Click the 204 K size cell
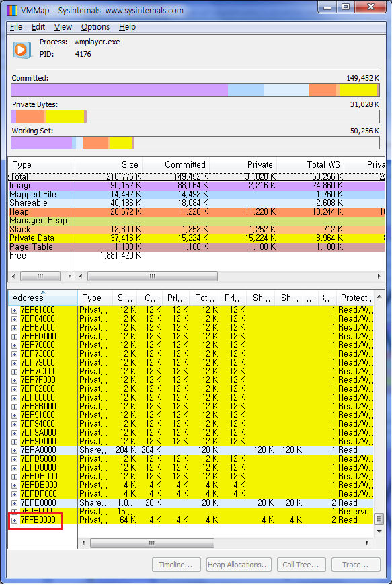This screenshot has width=392, height=585. pos(126,450)
